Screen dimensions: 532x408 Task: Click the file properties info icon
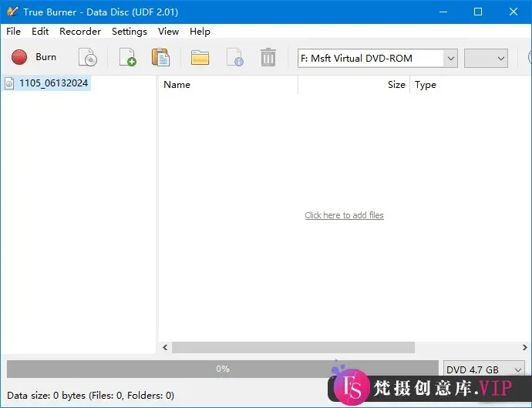[235, 57]
